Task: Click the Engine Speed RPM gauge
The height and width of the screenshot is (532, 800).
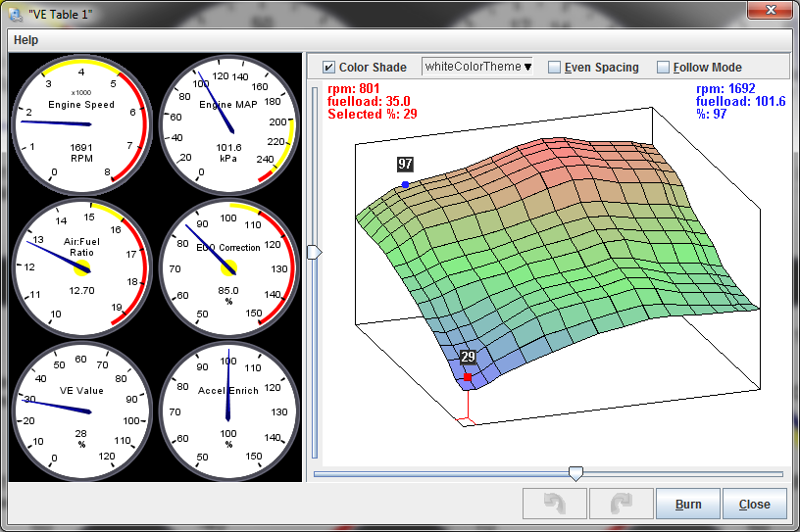Action: 81,124
